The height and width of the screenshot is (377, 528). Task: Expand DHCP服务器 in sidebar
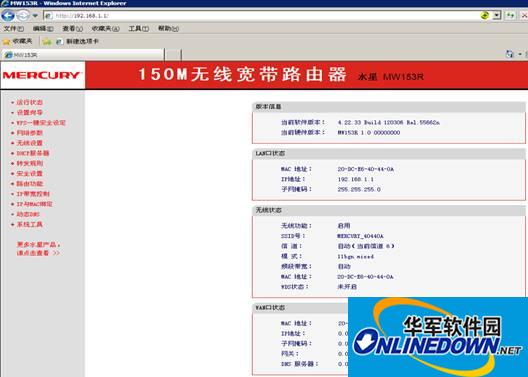33,153
